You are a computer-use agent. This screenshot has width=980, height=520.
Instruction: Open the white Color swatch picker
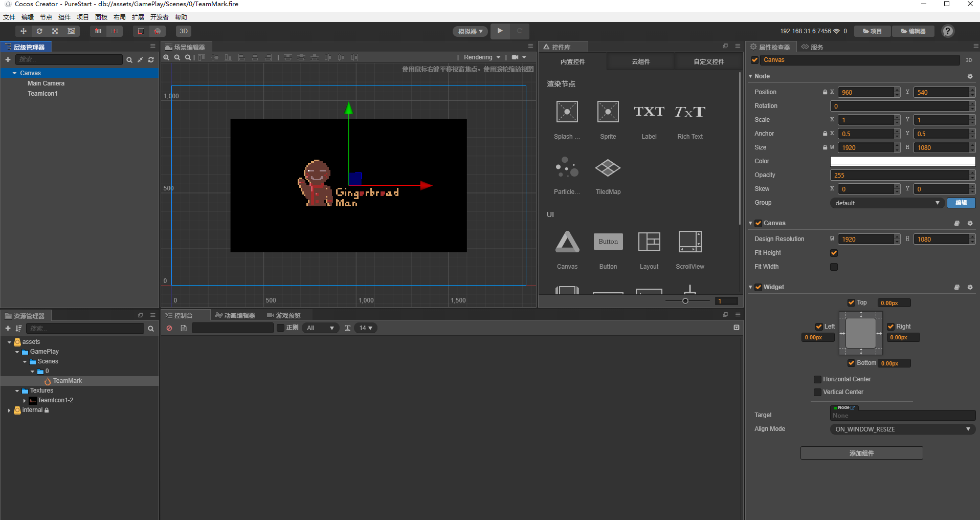pyautogui.click(x=902, y=161)
